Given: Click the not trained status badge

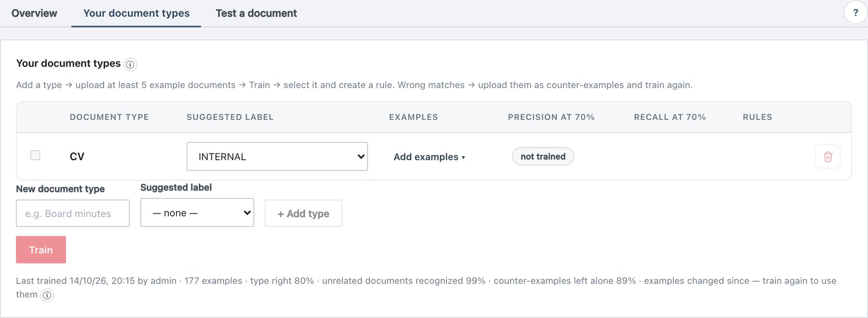Looking at the screenshot, I should coord(543,156).
